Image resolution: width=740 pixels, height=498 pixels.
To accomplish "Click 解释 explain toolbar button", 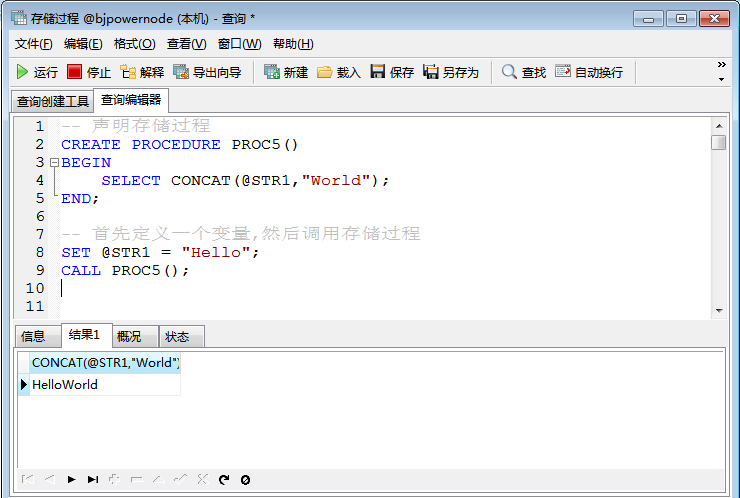I will pos(142,72).
